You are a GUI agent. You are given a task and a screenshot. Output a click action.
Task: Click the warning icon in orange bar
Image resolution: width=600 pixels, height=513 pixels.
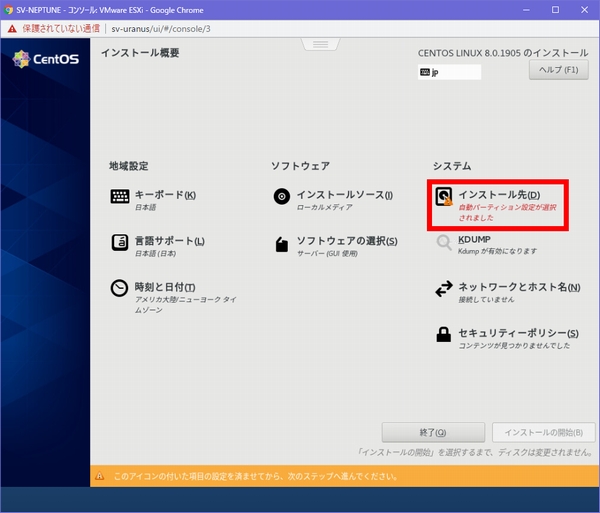tap(99, 476)
